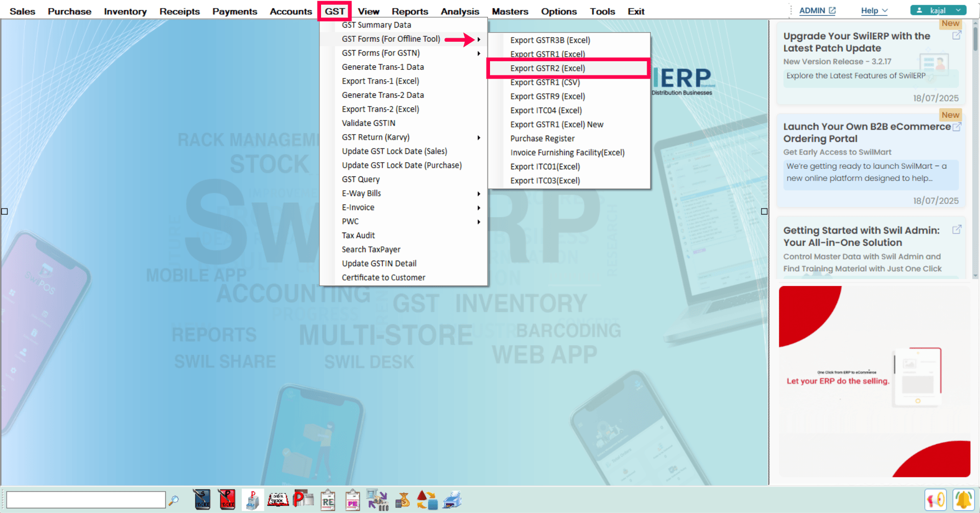Image resolution: width=980 pixels, height=513 pixels.
Task: Open the kajal user account dropdown
Action: click(x=938, y=10)
